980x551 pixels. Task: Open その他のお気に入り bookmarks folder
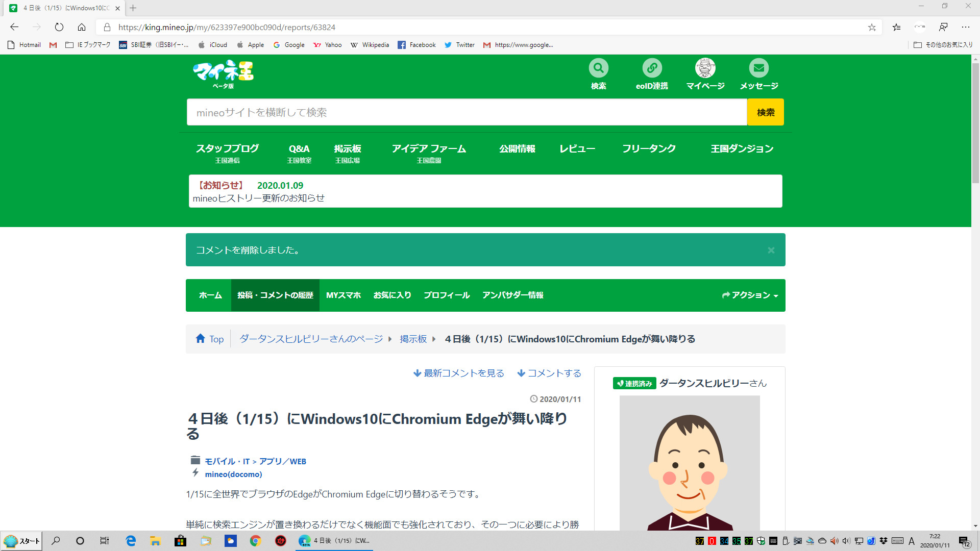(x=943, y=45)
